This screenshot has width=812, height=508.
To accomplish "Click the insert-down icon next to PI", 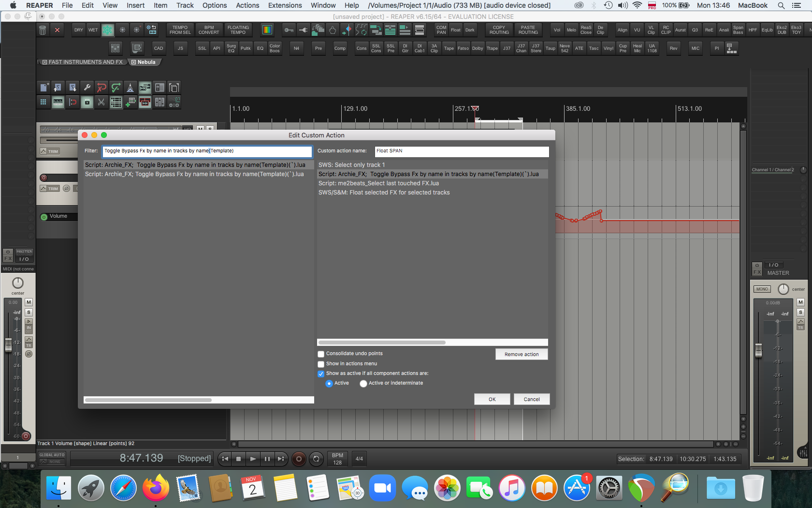I will click(x=732, y=48).
